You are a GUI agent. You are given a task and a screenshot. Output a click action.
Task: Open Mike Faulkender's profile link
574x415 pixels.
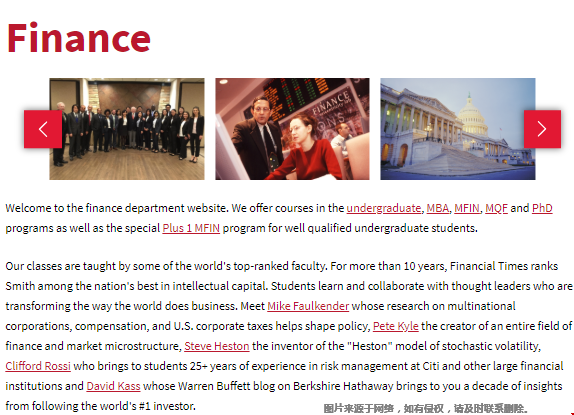308,306
